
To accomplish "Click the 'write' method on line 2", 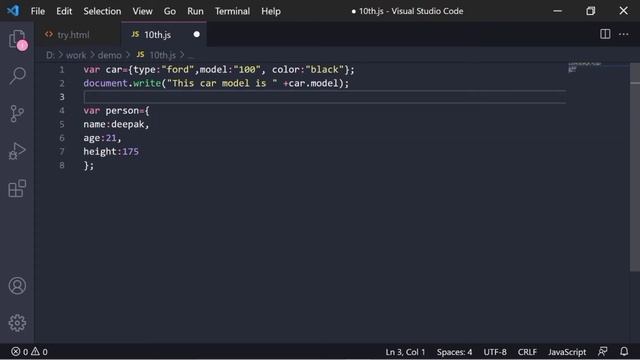I will pyautogui.click(x=147, y=83).
